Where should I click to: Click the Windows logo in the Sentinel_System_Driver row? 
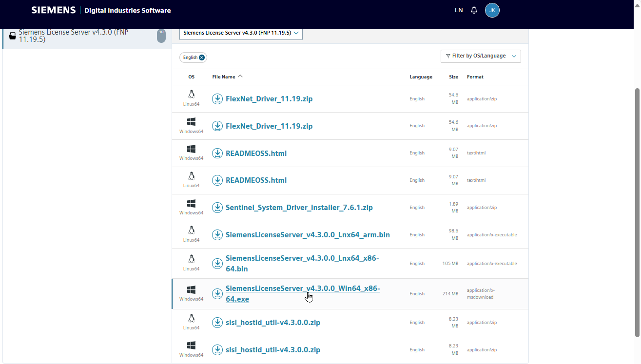[x=191, y=203]
